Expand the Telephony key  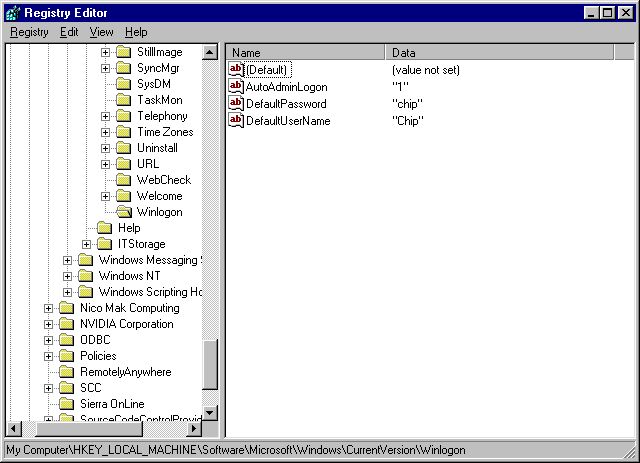pos(105,117)
